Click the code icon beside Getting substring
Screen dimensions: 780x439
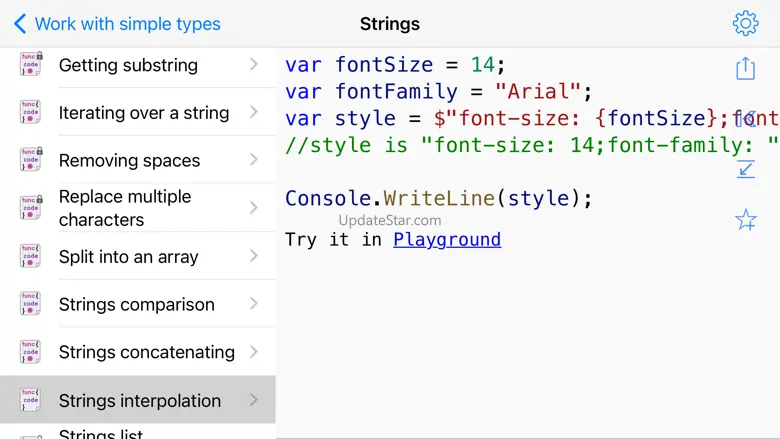[x=31, y=65]
